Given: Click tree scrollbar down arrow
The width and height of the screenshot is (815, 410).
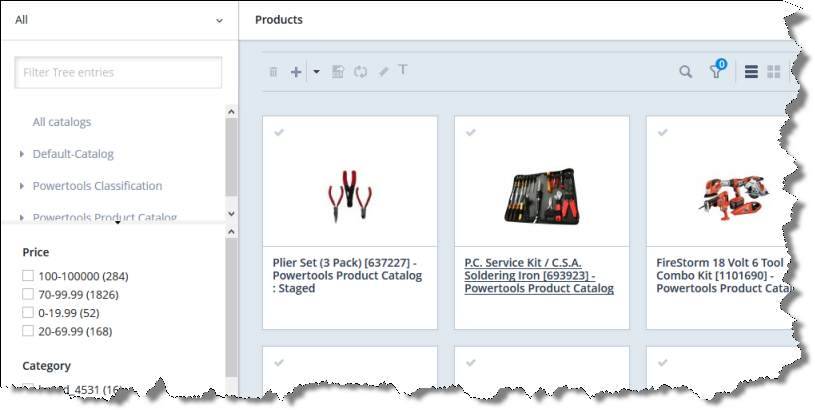Looking at the screenshot, I should [231, 214].
